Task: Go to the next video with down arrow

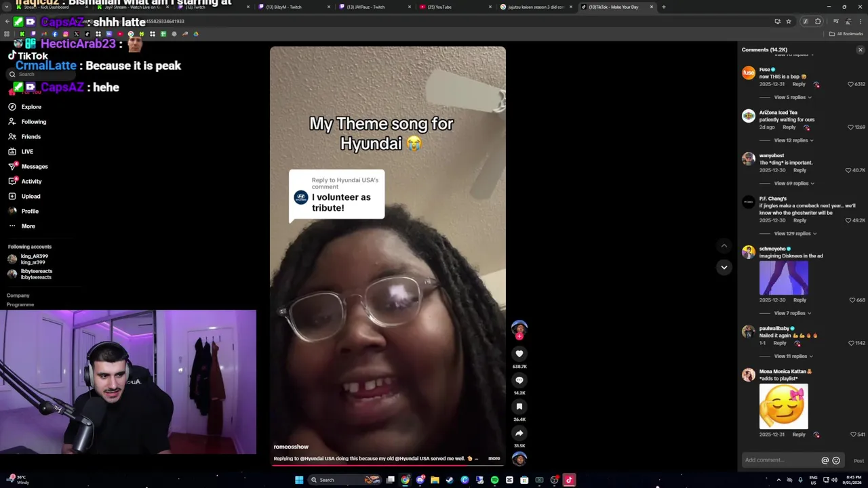Action: pos(724,267)
